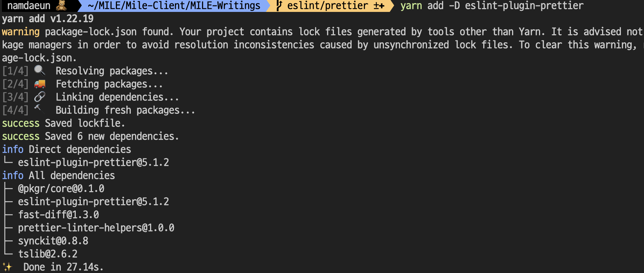Click the info Direct dependencies line
The image size is (644, 273).
point(67,149)
